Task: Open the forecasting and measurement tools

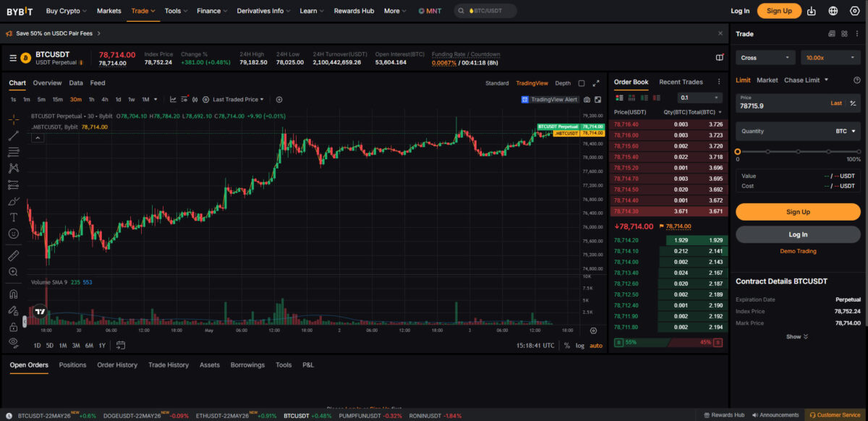Action: [13, 184]
